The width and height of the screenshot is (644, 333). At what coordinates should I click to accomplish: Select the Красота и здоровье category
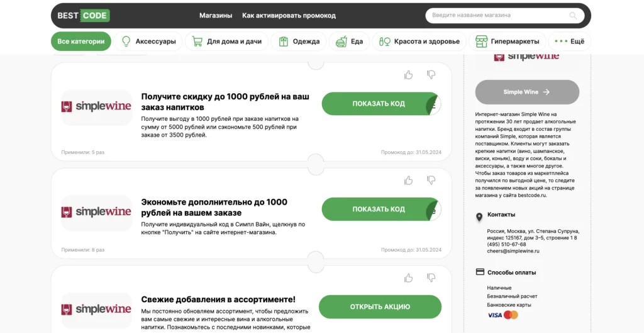(419, 42)
